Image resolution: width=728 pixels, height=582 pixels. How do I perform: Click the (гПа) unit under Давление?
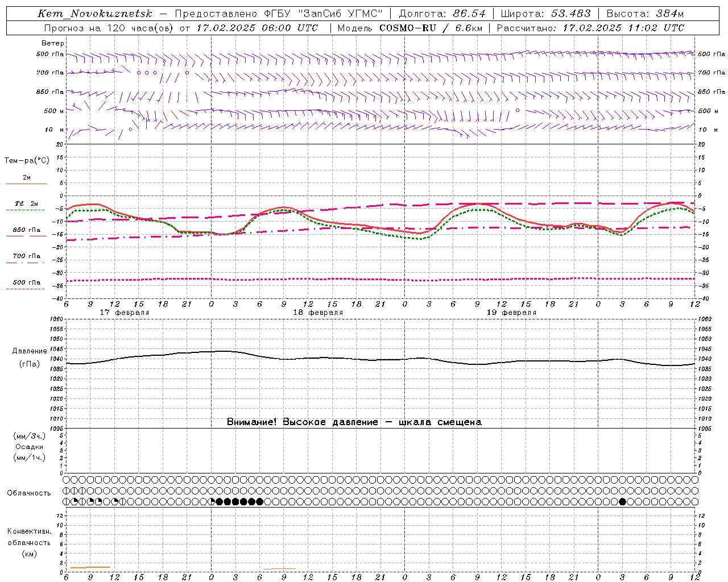[30, 364]
